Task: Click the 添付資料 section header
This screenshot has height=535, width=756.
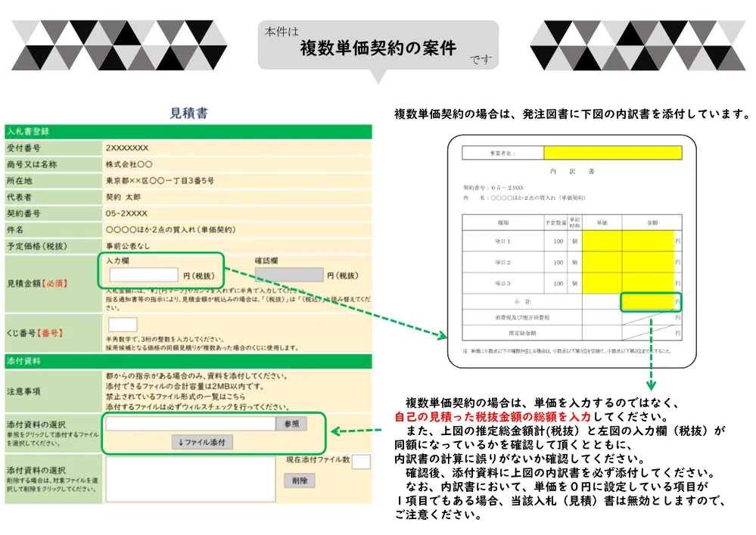Action: pyautogui.click(x=188, y=362)
